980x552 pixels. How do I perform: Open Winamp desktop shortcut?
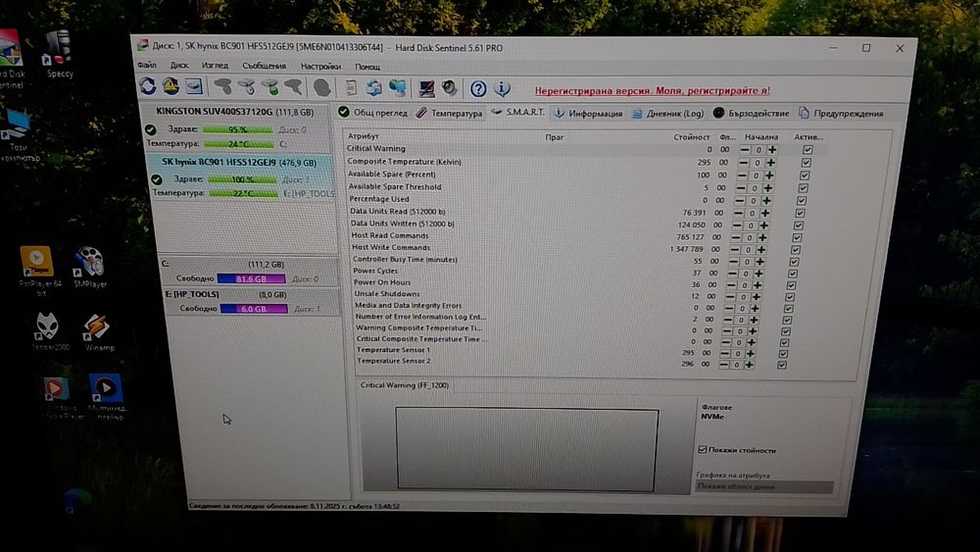pyautogui.click(x=97, y=332)
